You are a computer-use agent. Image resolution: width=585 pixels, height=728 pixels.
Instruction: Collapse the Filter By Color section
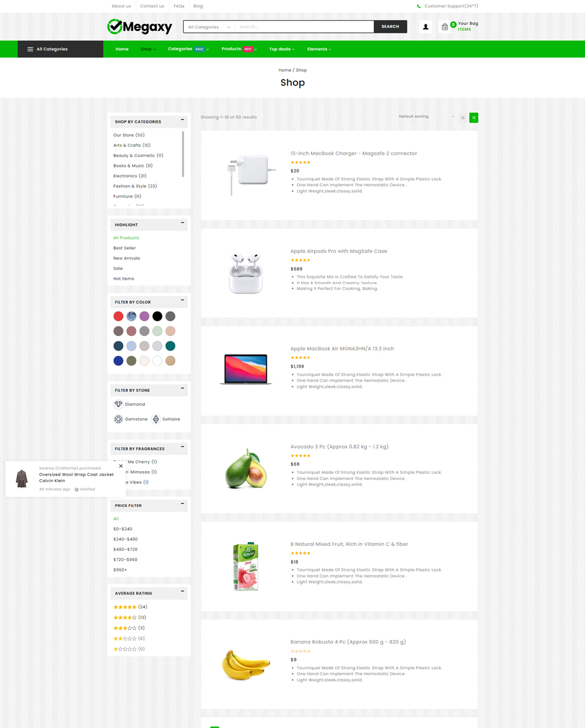click(x=182, y=300)
